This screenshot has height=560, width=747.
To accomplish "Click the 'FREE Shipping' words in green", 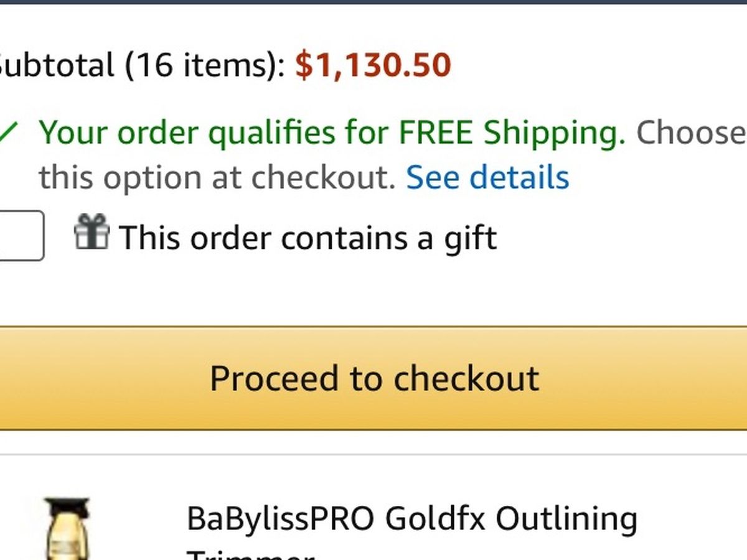I will 512,132.
